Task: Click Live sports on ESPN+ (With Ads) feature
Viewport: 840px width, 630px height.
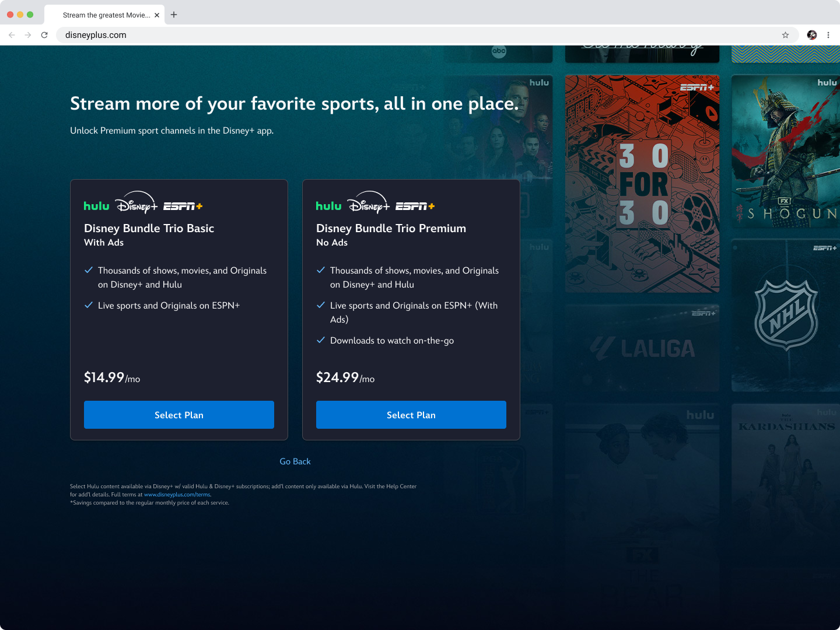Action: coord(414,313)
